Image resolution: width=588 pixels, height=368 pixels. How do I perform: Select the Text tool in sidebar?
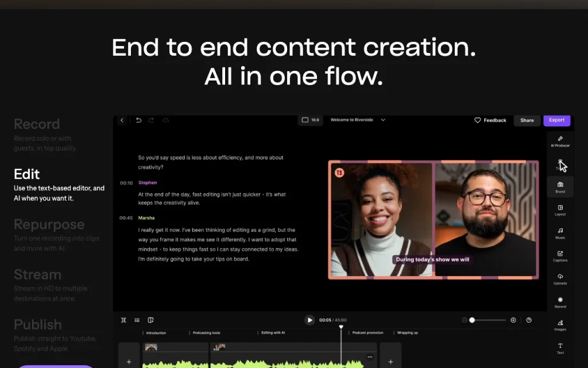560,348
